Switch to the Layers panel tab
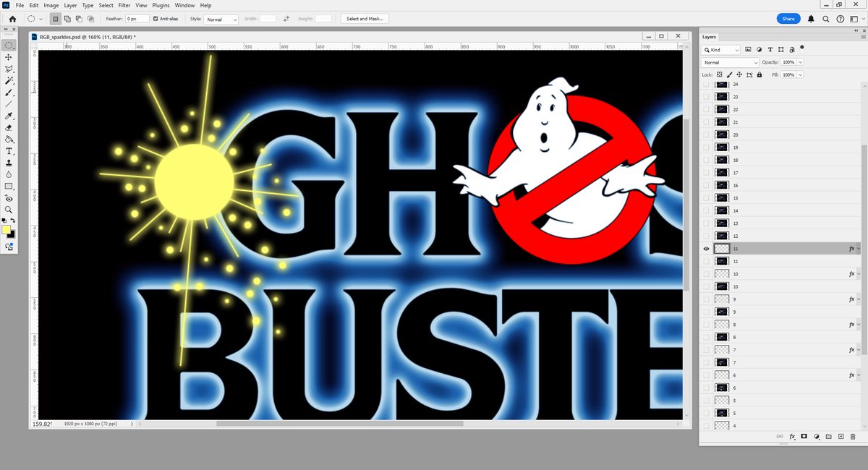Viewport: 868px width, 470px height. [710, 37]
